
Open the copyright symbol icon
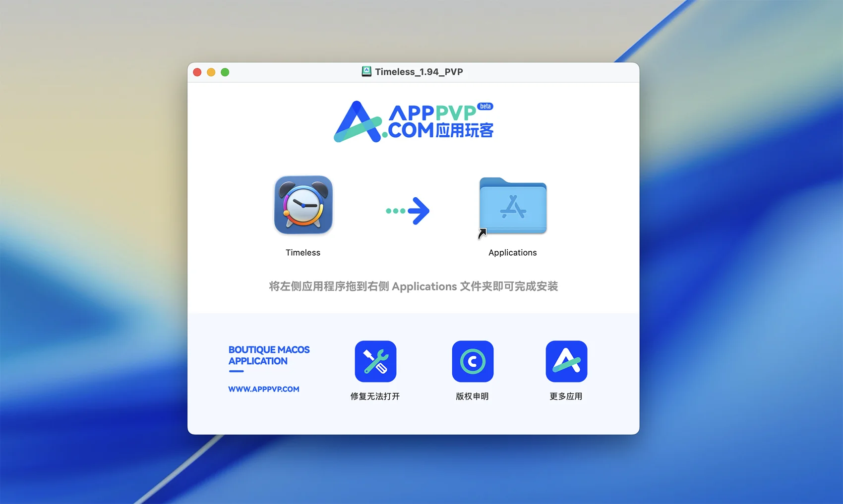point(472,361)
